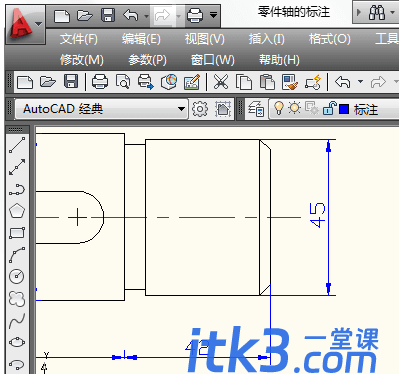The width and height of the screenshot is (399, 374).
Task: Click the Layer Properties Manager icon
Action: tap(256, 109)
